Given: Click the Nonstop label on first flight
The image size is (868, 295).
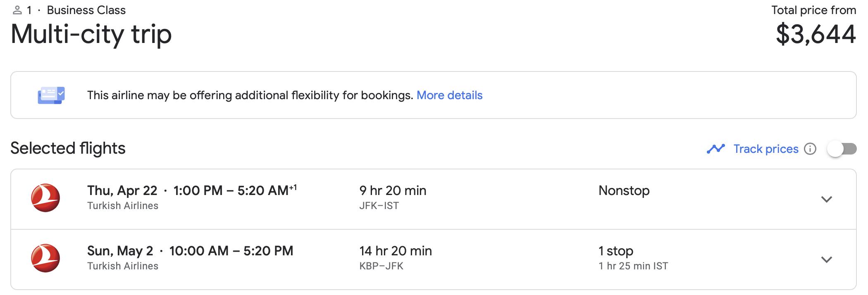Looking at the screenshot, I should coord(624,190).
